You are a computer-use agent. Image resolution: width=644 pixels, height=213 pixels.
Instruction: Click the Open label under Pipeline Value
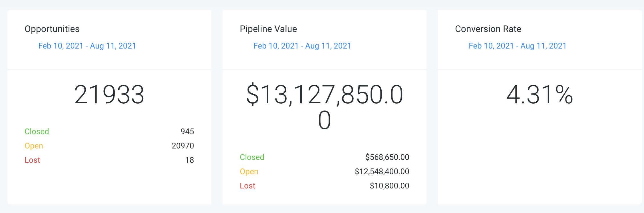[x=249, y=172]
